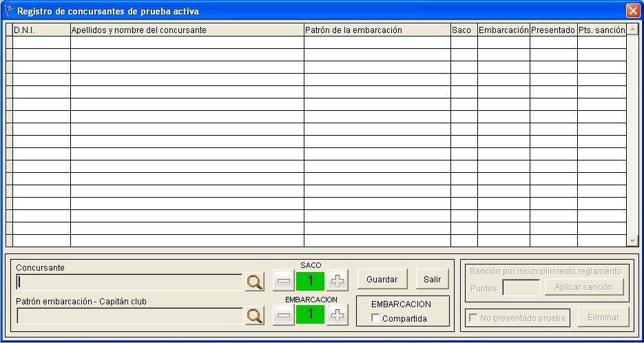644x343 pixels.
Task: Close the Registro de concursantes window
Action: [x=632, y=11]
